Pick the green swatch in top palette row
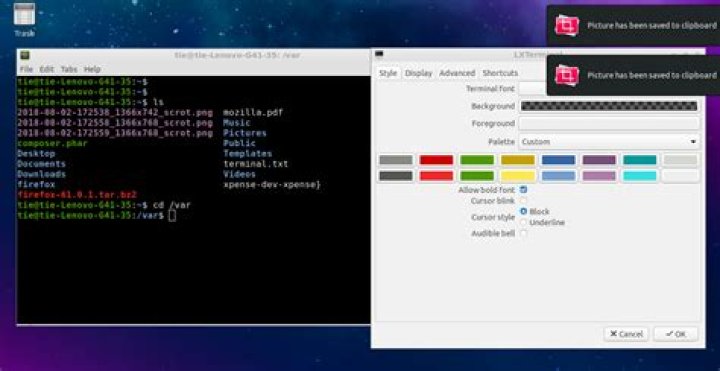This screenshot has height=371, width=720. tap(477, 160)
